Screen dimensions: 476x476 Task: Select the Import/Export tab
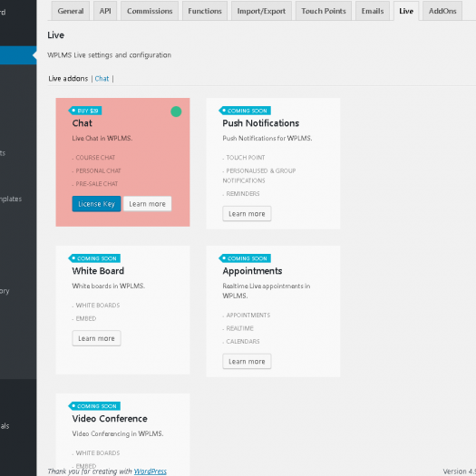(261, 11)
